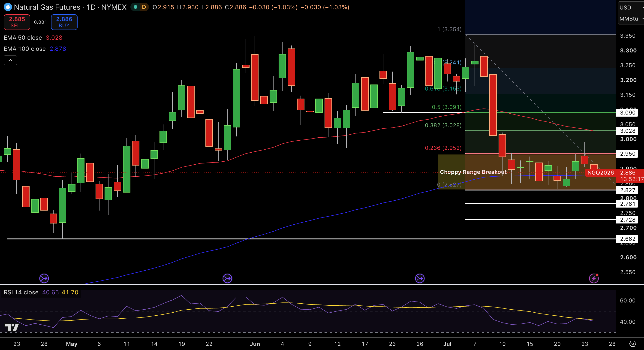Click the 0.001 spread value
Image resolution: width=644 pixels, height=350 pixels.
pyautogui.click(x=40, y=22)
